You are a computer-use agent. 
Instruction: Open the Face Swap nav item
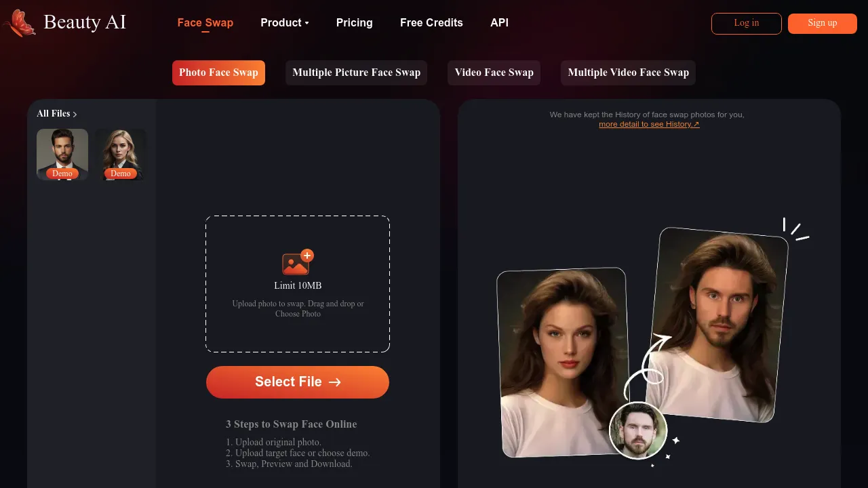(x=205, y=23)
